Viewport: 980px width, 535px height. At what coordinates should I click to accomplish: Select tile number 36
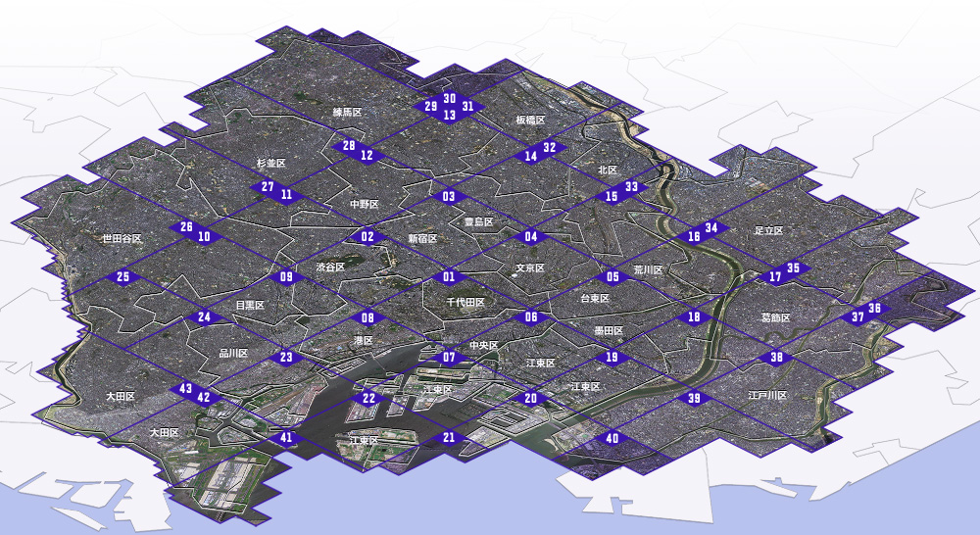click(874, 308)
